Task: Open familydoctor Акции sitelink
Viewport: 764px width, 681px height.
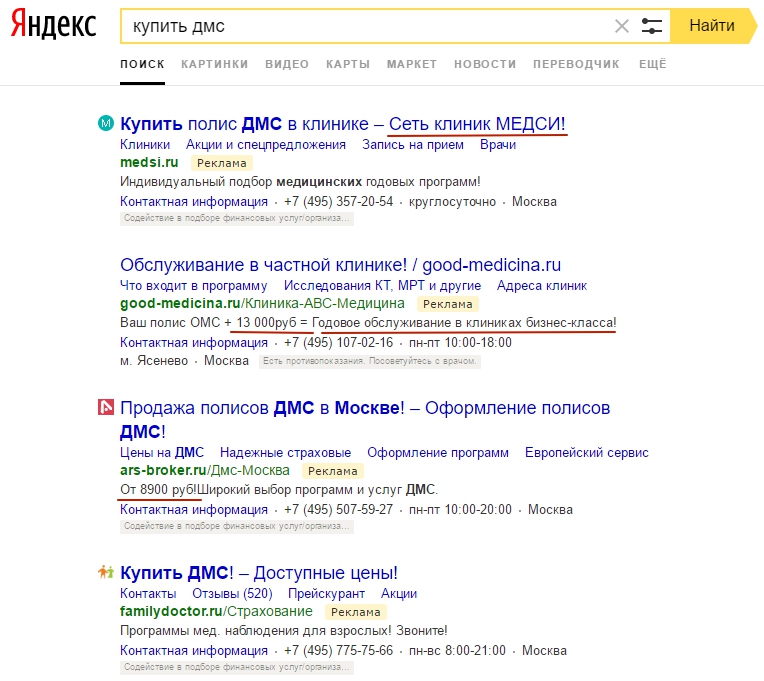Action: (x=399, y=594)
